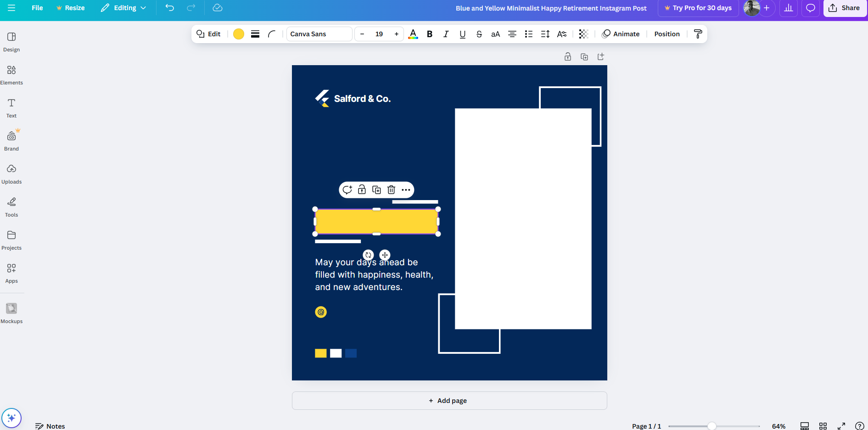Redo the last action
The image size is (868, 430).
(x=191, y=8)
